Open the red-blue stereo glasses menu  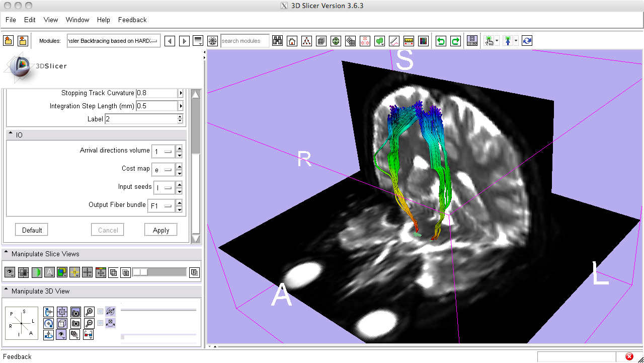click(88, 334)
